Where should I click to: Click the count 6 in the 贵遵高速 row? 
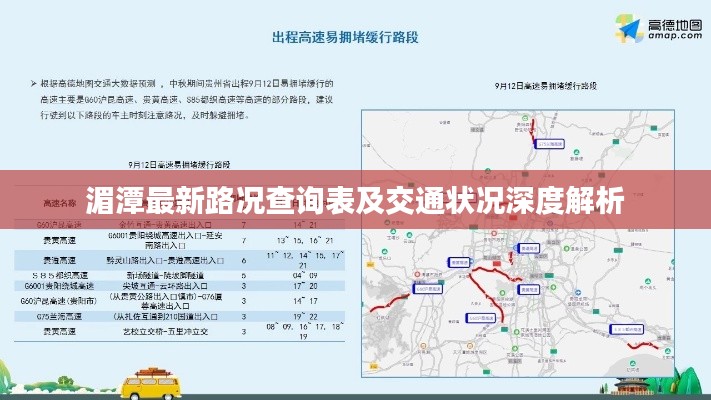click(x=244, y=260)
